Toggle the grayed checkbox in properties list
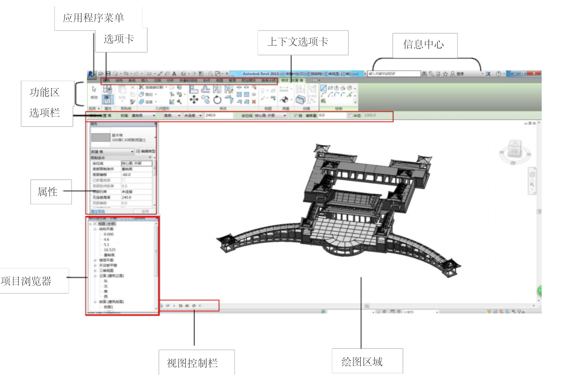The width and height of the screenshot is (588, 377). pos(124,180)
